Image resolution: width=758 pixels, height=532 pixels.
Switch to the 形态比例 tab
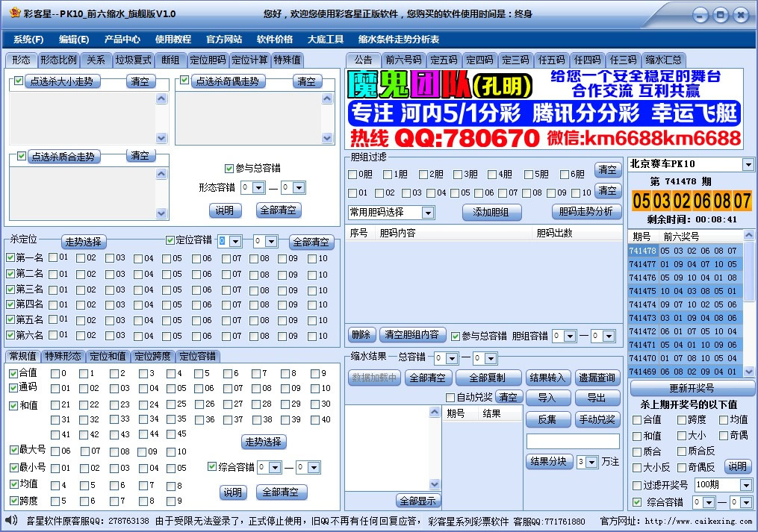coord(59,60)
